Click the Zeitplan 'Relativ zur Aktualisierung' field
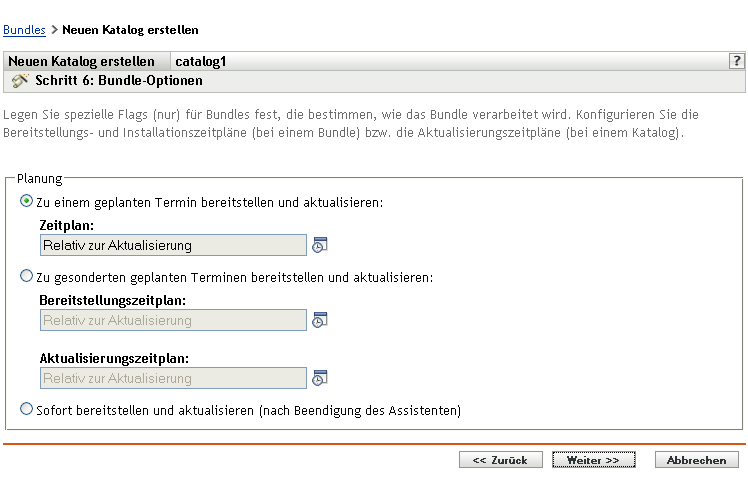This screenshot has width=748, height=481. point(173,245)
